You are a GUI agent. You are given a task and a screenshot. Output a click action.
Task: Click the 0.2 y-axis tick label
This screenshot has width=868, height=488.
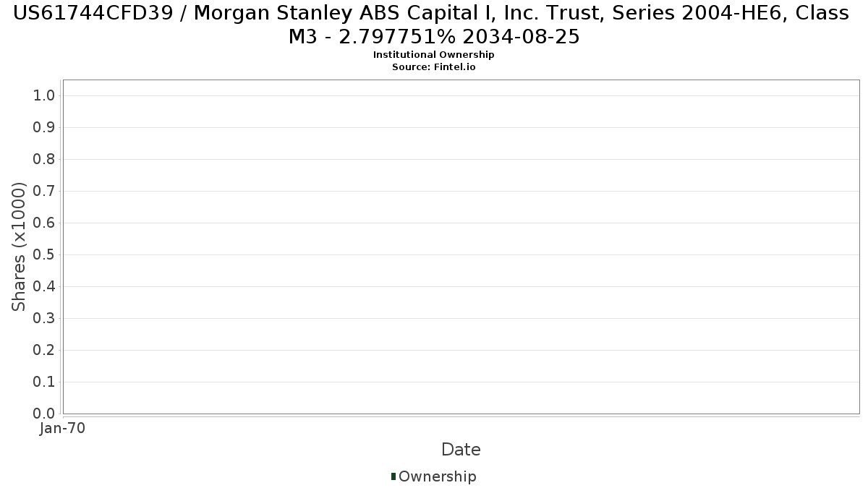click(x=45, y=350)
